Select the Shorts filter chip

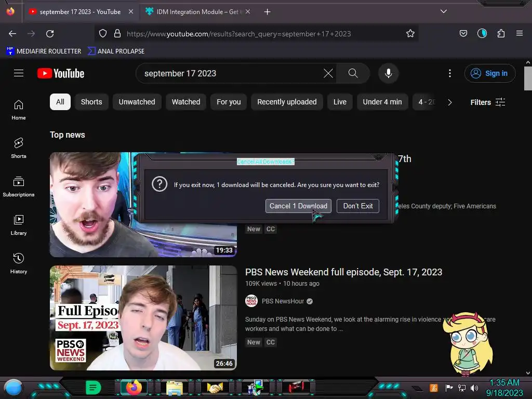91,102
